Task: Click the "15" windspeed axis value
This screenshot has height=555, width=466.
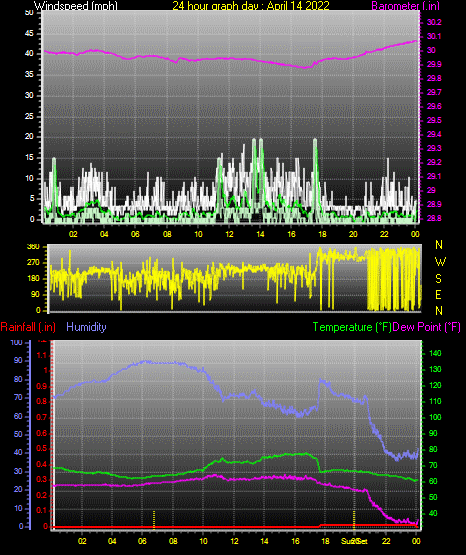Action: pyautogui.click(x=29, y=158)
